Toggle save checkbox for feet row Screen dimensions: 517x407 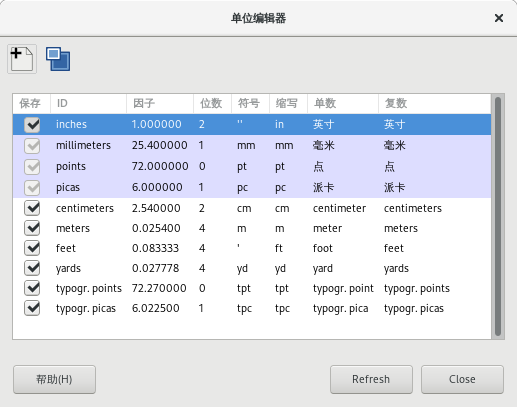[32, 248]
